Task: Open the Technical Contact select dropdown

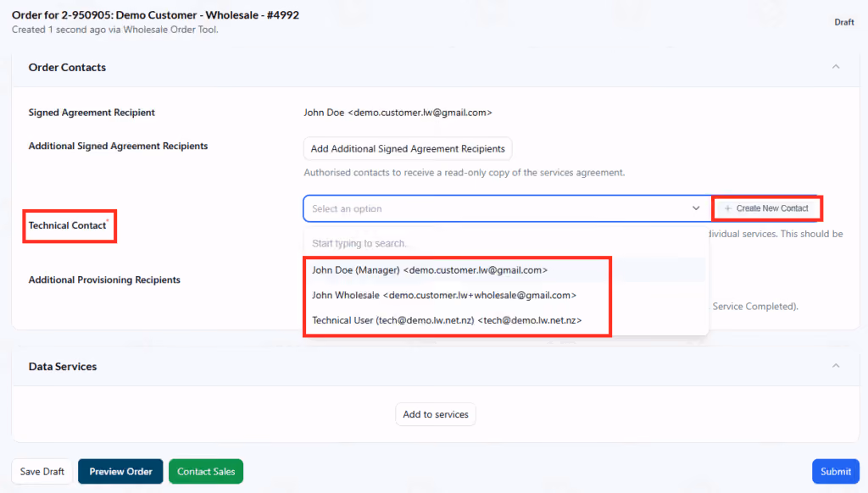Action: pyautogui.click(x=507, y=208)
